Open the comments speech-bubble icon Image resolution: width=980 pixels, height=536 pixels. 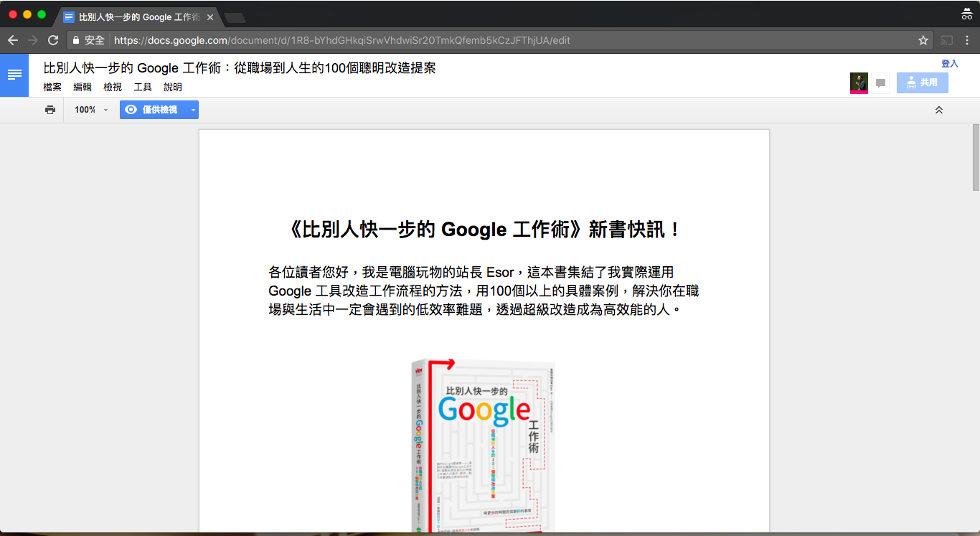coord(881,83)
